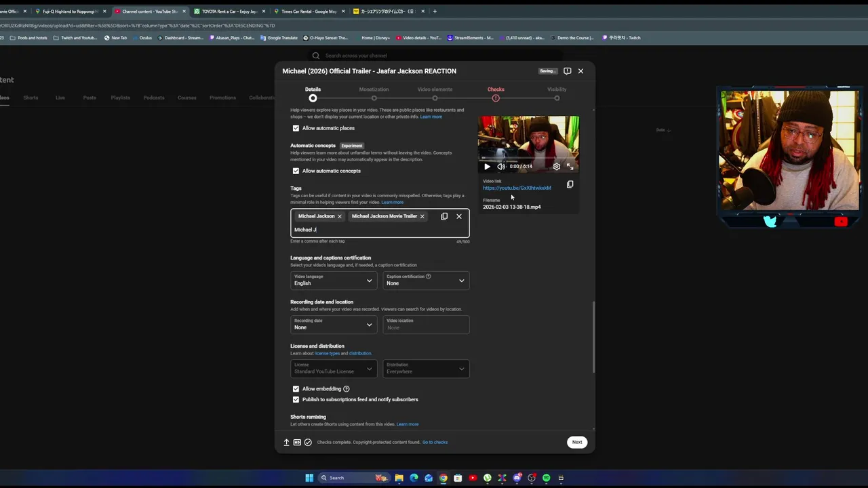Expand the preview to fullscreen
Image resolution: width=868 pixels, height=488 pixels.
tap(570, 166)
